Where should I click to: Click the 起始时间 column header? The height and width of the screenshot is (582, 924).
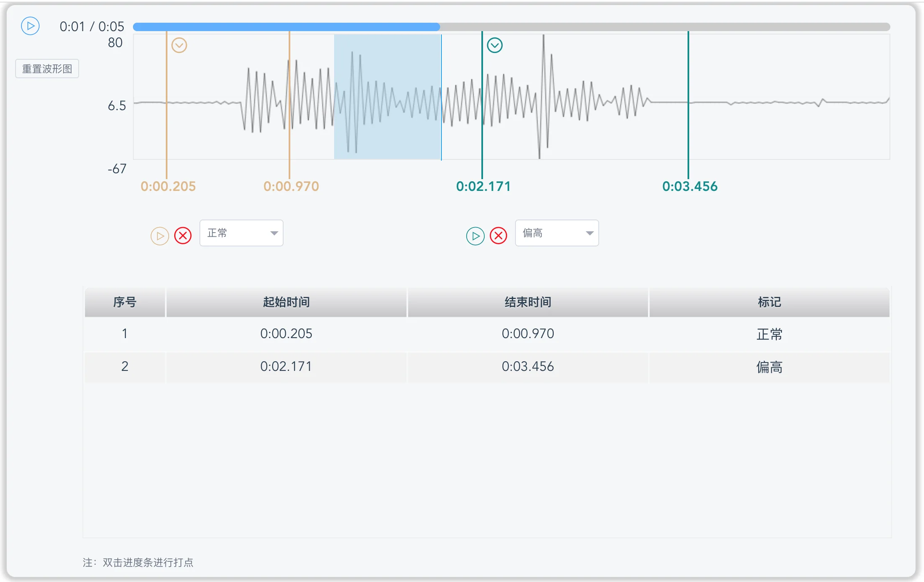pyautogui.click(x=286, y=302)
